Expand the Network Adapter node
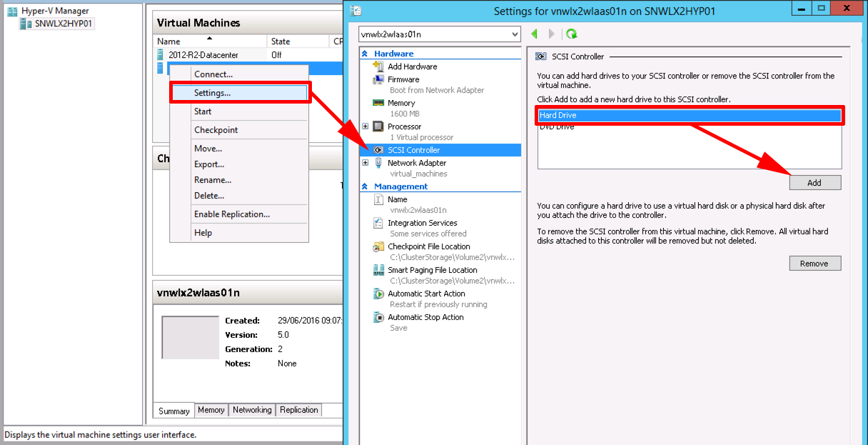 click(365, 163)
